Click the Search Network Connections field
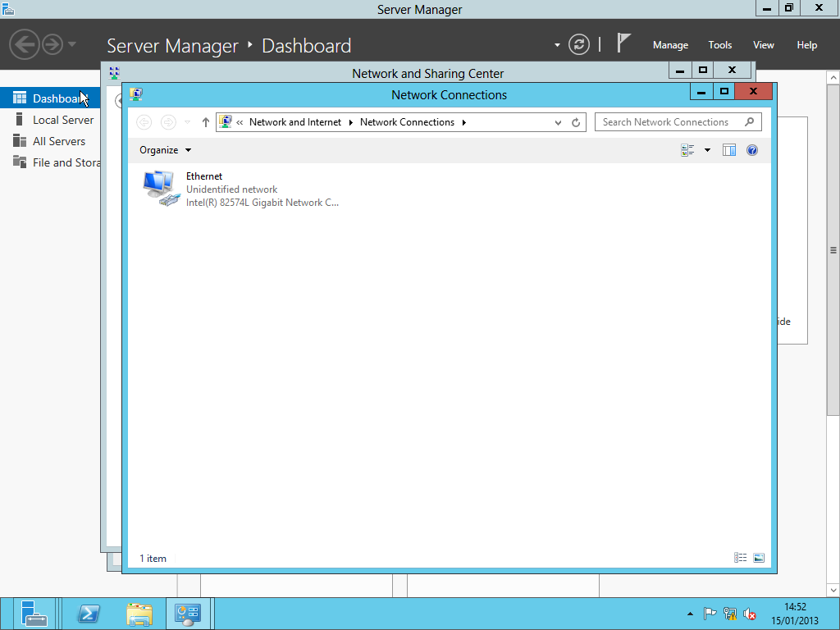The width and height of the screenshot is (840, 630). [x=669, y=122]
